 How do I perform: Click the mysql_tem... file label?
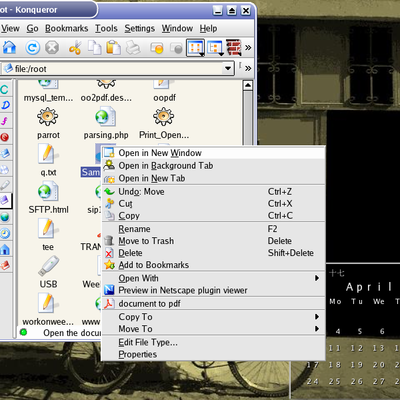tap(48, 98)
